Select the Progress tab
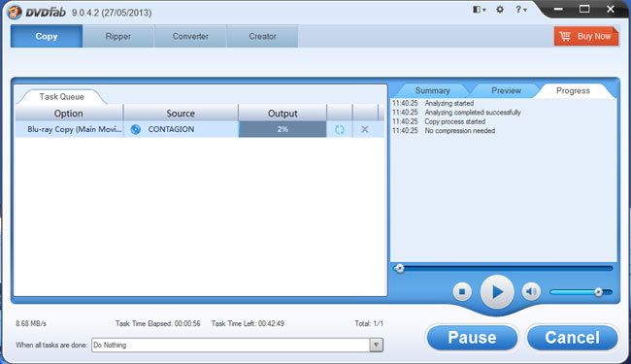Image resolution: width=631 pixels, height=364 pixels. (x=573, y=90)
